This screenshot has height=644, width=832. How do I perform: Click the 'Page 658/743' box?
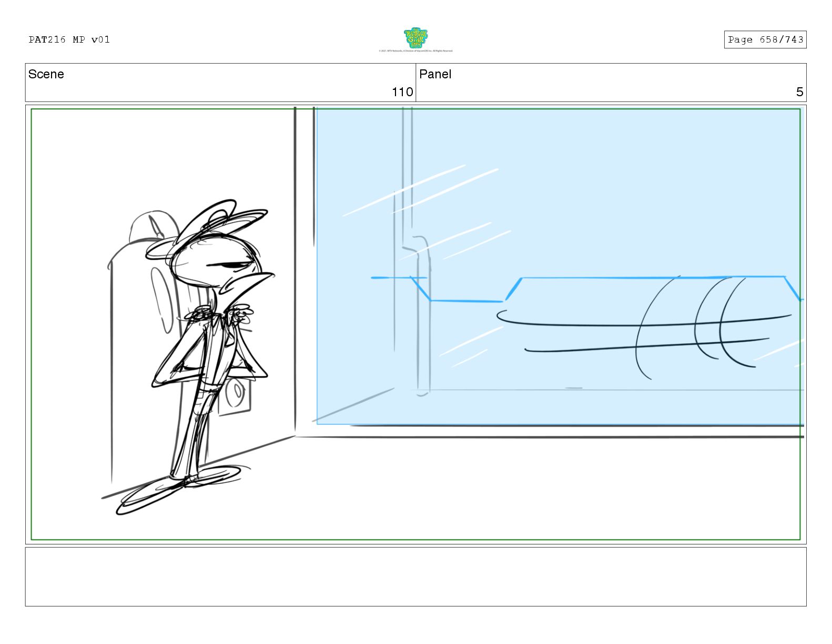pos(765,39)
